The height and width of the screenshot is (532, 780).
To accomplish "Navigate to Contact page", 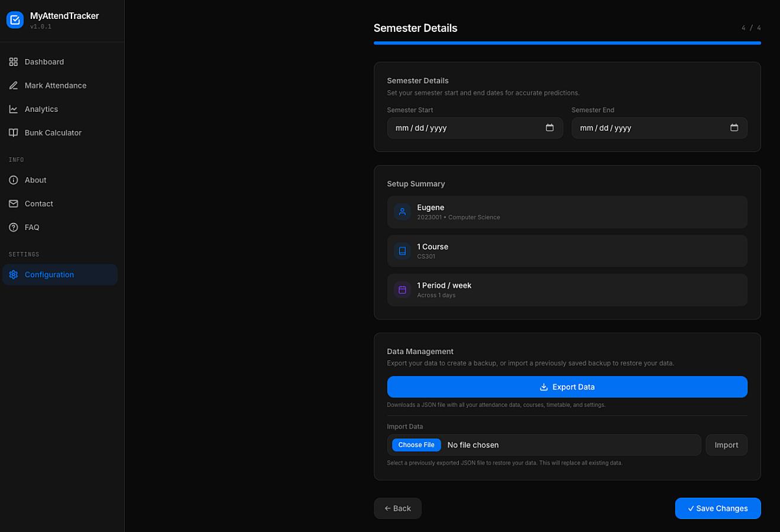I will click(60, 203).
